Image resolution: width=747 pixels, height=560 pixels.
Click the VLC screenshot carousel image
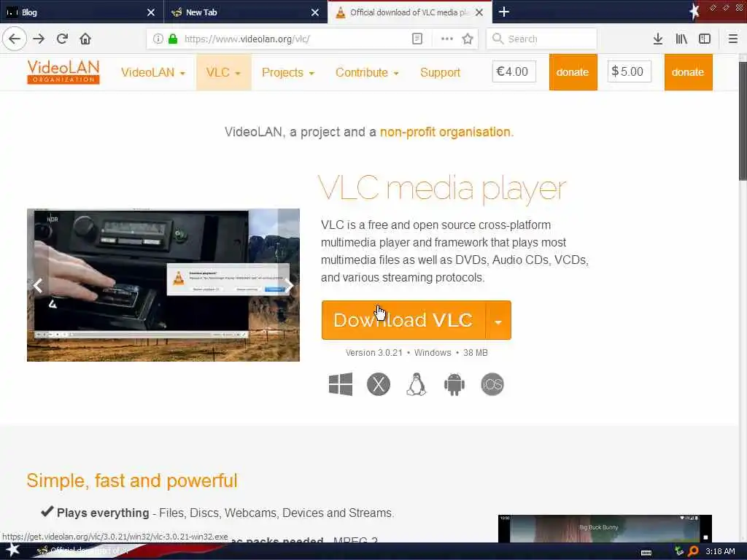tap(163, 285)
